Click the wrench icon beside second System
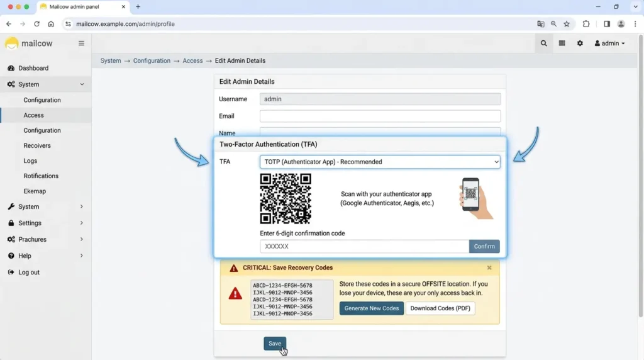 (x=11, y=206)
